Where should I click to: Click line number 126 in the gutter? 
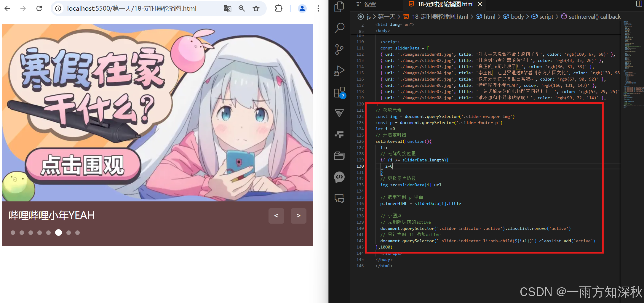click(360, 141)
